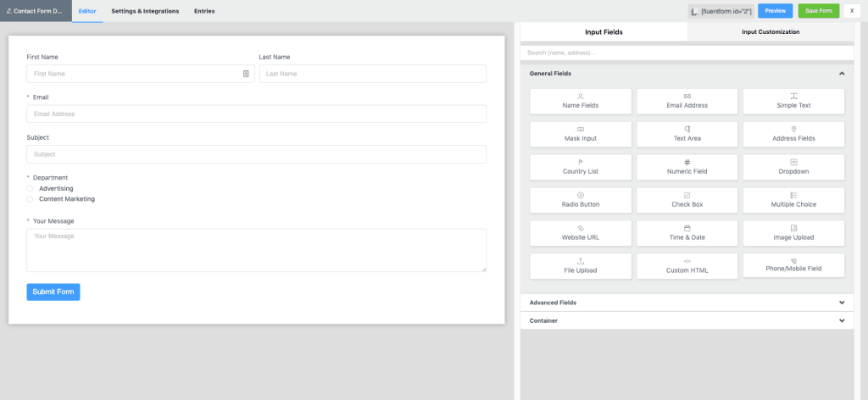The image size is (868, 400).
Task: Save the form
Action: coord(819,11)
